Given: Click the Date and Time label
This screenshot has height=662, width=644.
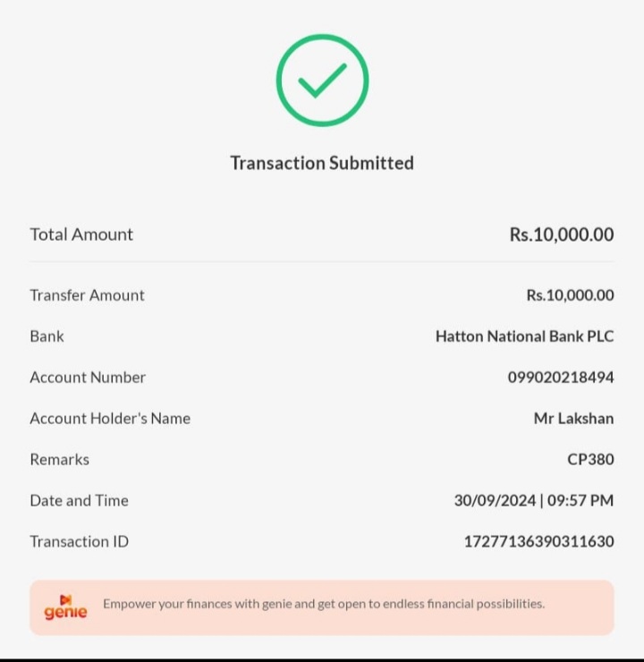Looking at the screenshot, I should point(79,500).
